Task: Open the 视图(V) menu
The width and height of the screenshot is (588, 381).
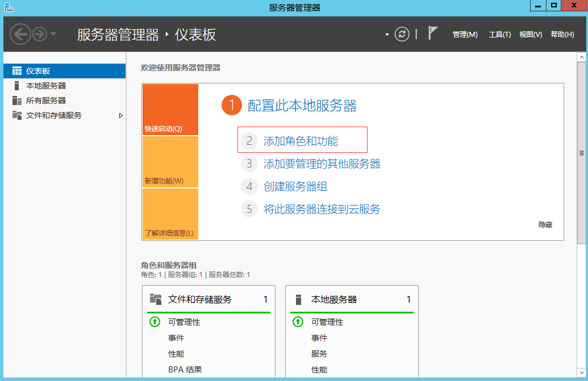Action: tap(530, 35)
